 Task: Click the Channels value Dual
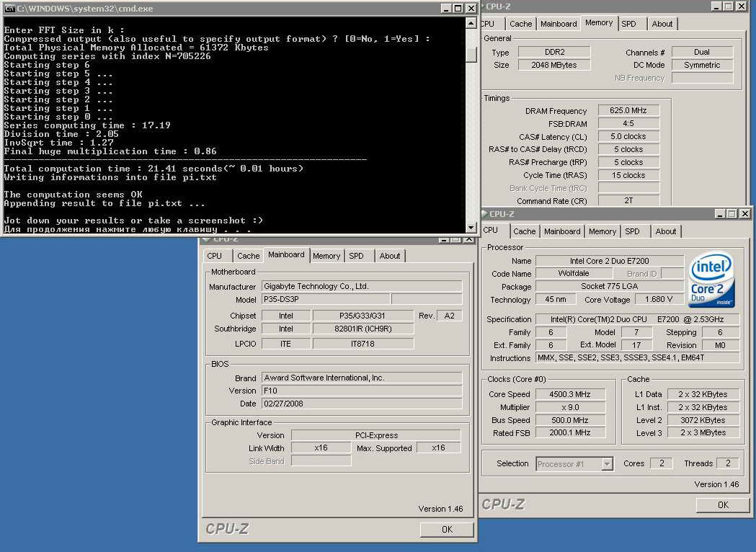coord(702,52)
